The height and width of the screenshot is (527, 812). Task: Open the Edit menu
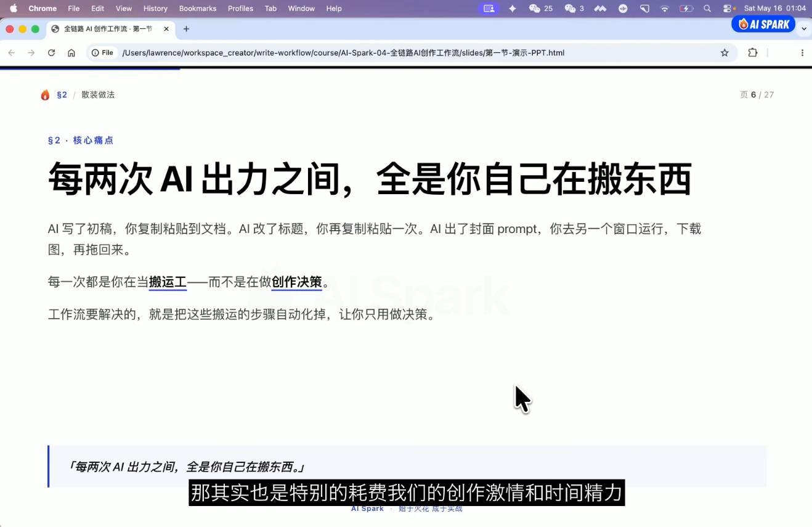pos(97,9)
